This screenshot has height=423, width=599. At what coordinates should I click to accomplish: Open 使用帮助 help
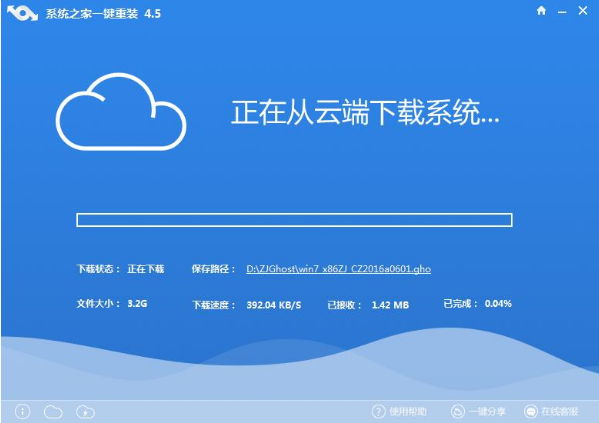[399, 412]
